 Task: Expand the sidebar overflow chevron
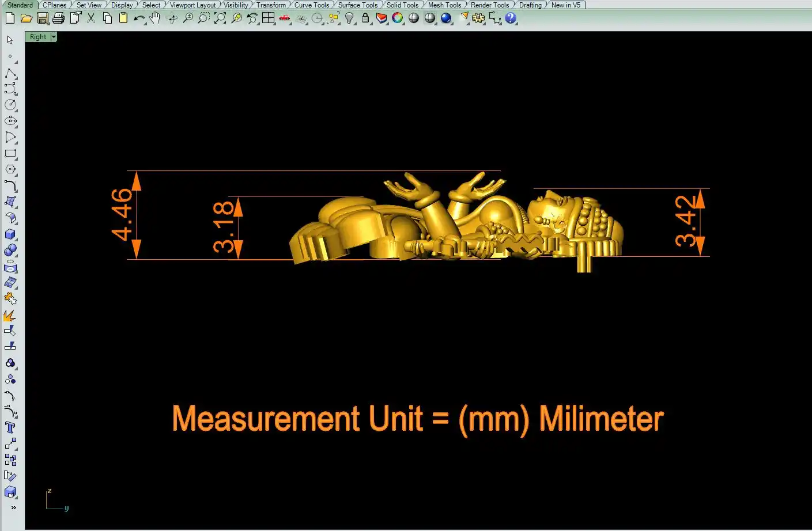tap(13, 507)
